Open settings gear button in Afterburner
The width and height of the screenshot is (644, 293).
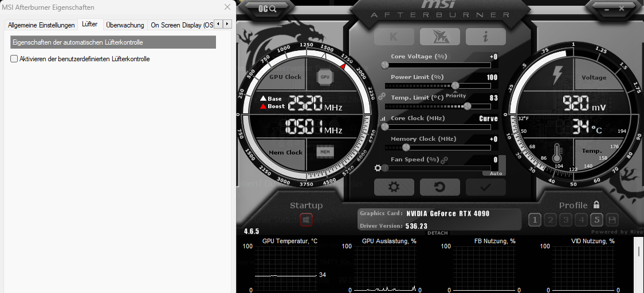coord(394,187)
